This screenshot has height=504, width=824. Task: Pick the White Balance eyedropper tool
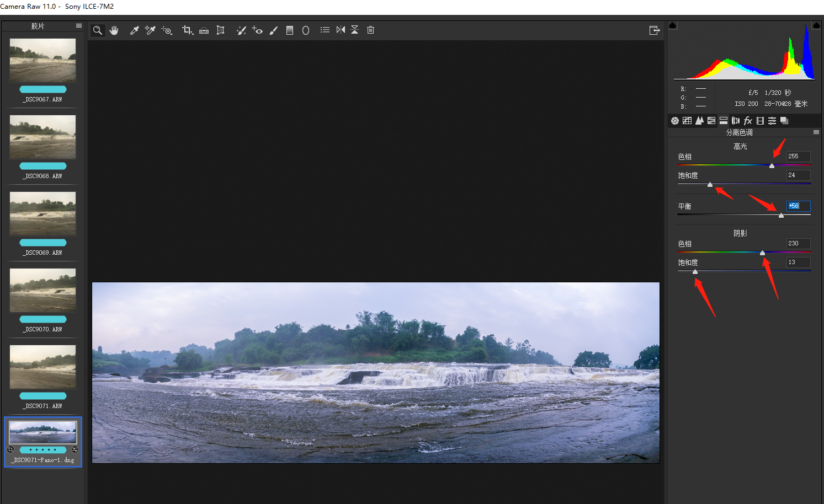coord(134,30)
